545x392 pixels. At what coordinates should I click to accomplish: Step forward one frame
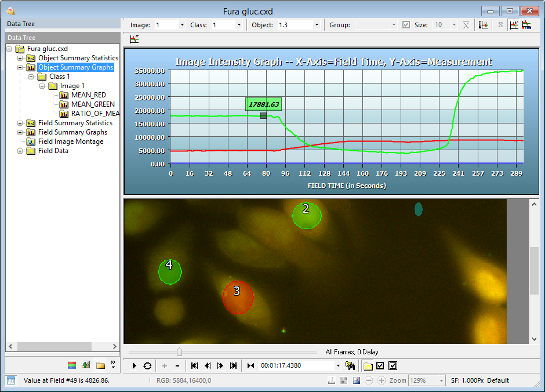pos(220,366)
